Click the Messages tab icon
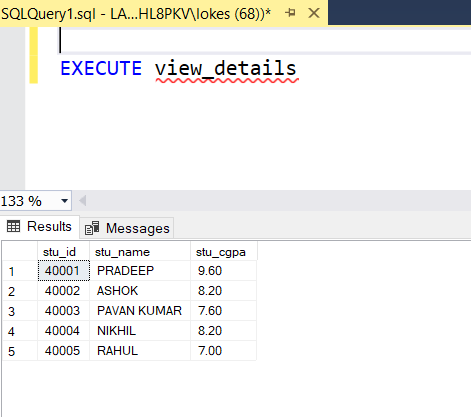Image resolution: width=471 pixels, height=417 pixels. [92, 228]
